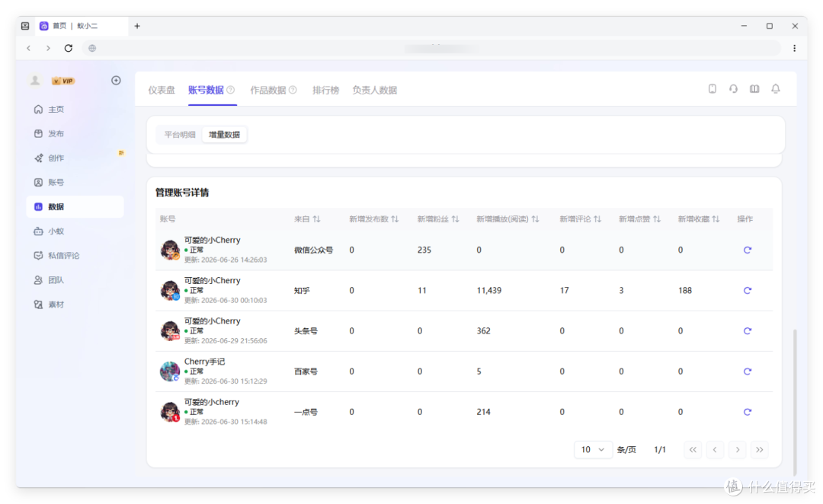The image size is (823, 504).
Task: Click the 可爱的小cherry 一点号 account name
Action: point(212,402)
